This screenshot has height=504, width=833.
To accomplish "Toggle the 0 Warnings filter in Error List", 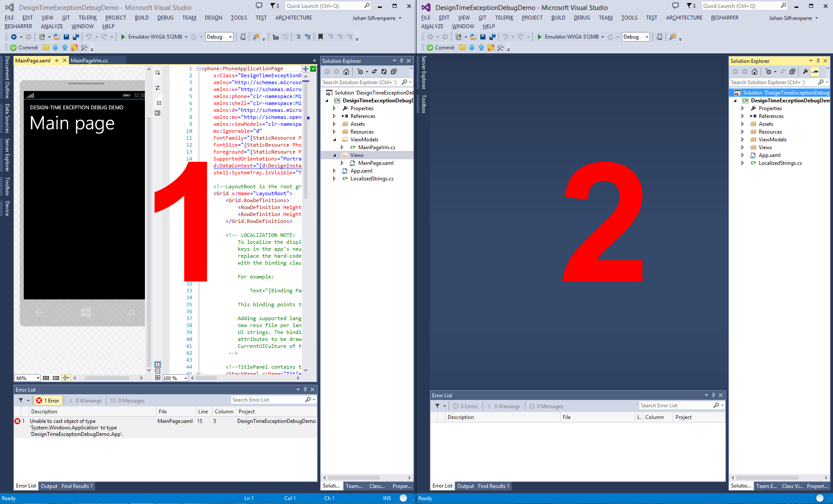I will tap(85, 400).
